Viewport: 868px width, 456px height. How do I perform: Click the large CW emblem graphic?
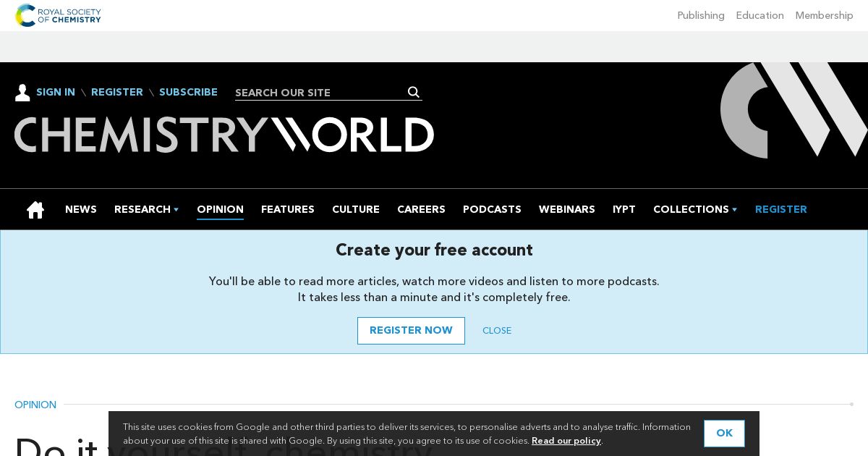click(793, 109)
